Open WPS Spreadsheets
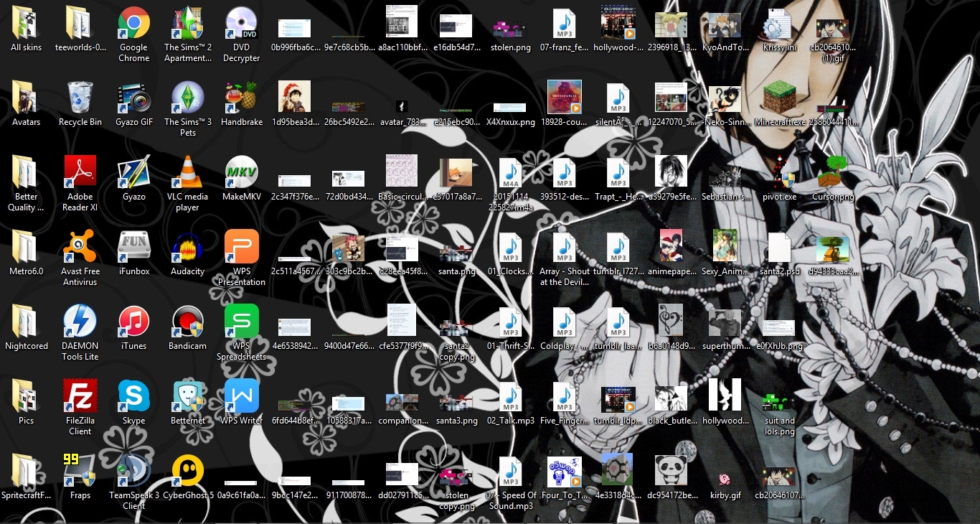This screenshot has width=980, height=524. [x=242, y=322]
